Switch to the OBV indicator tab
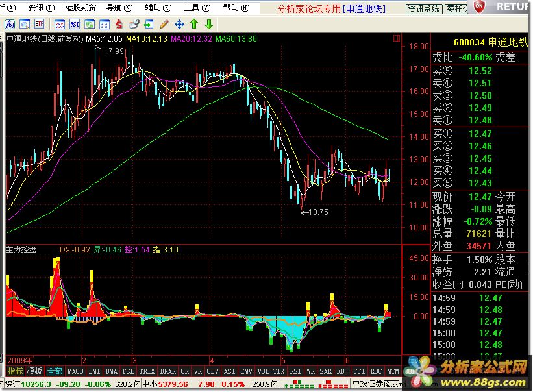 point(213,371)
